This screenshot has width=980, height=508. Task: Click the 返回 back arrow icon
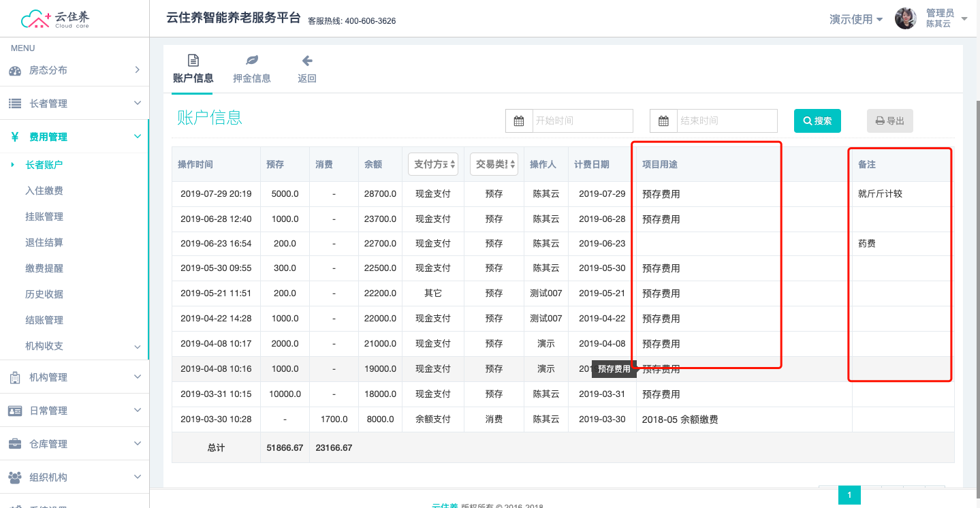tap(307, 61)
